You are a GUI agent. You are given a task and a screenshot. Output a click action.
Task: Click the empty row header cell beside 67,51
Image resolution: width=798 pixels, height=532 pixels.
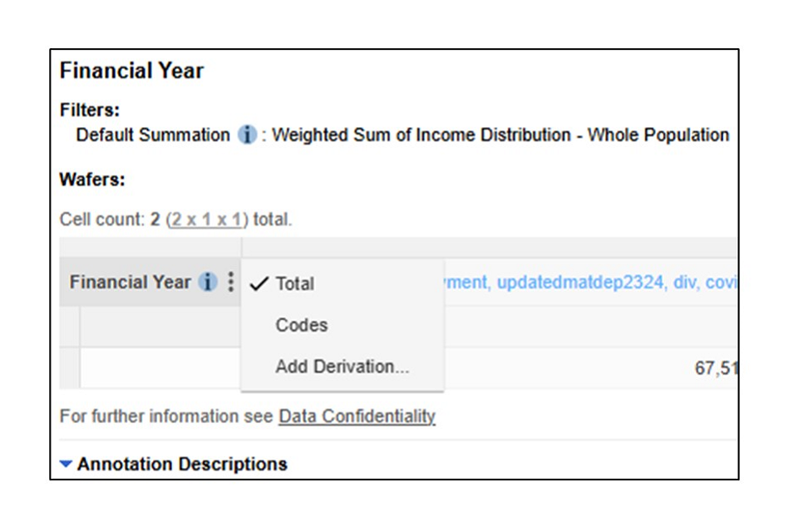click(160, 368)
